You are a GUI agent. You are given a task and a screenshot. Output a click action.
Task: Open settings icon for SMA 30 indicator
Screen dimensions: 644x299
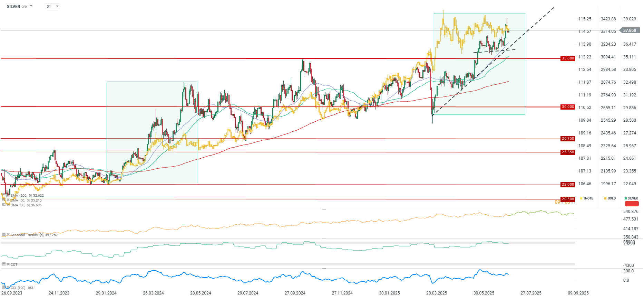coord(4,205)
